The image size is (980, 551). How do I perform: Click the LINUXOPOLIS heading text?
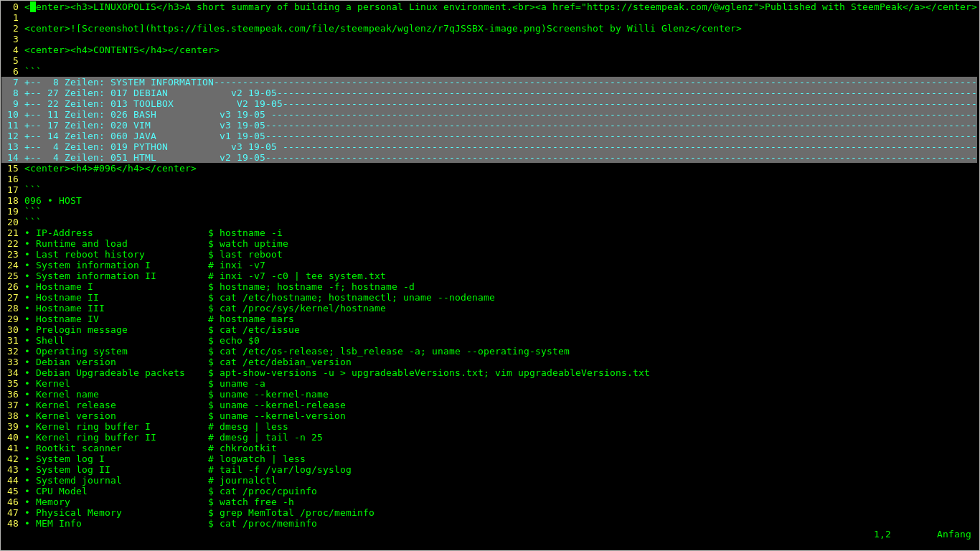point(125,7)
